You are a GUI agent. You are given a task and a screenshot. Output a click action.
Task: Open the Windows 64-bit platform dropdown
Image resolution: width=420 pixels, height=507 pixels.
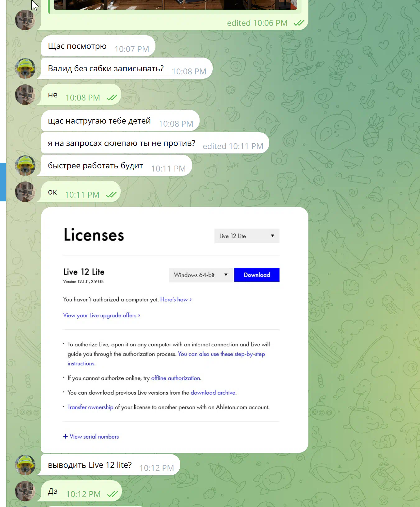pos(201,275)
